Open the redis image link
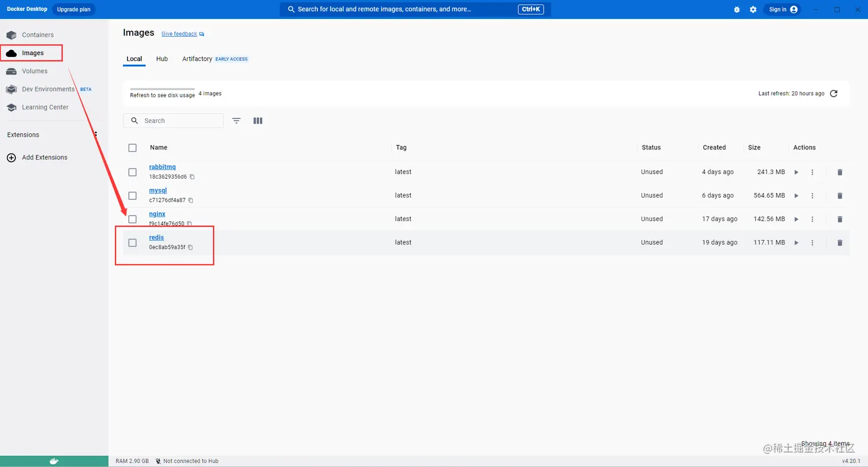 157,238
